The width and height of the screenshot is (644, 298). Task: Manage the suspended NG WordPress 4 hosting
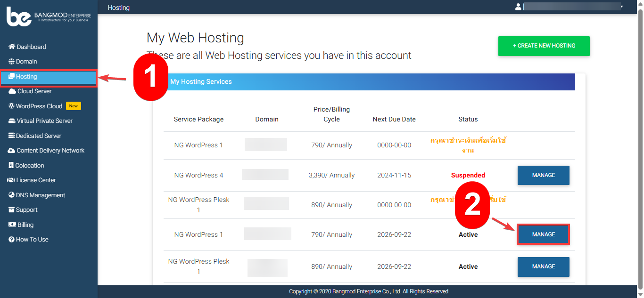click(x=543, y=175)
